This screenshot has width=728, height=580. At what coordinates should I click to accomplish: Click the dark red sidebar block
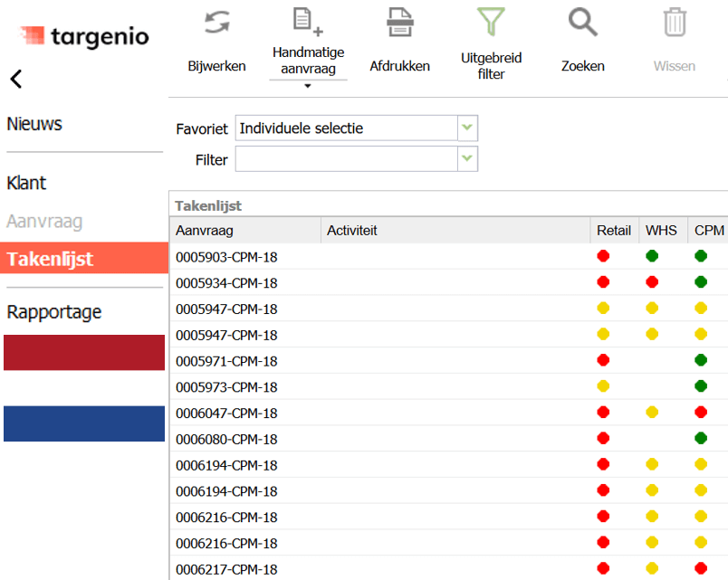pos(85,352)
